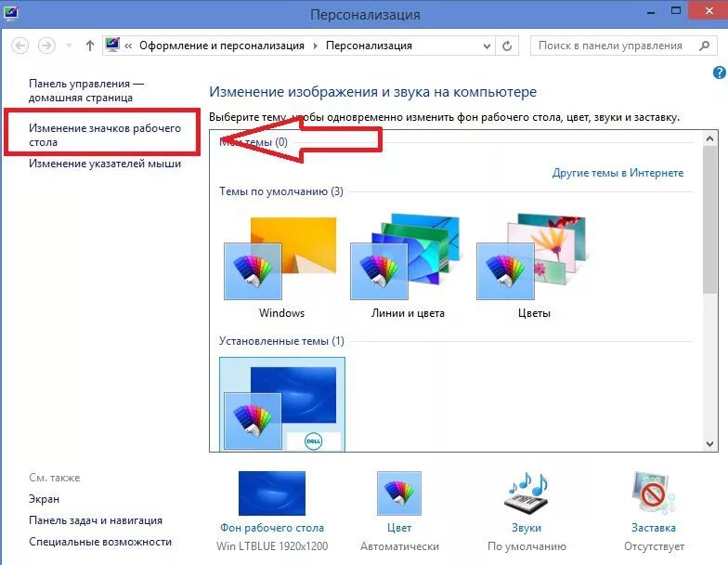The height and width of the screenshot is (565, 728).
Task: Open Панель управления — домашняя страница
Action: point(85,91)
